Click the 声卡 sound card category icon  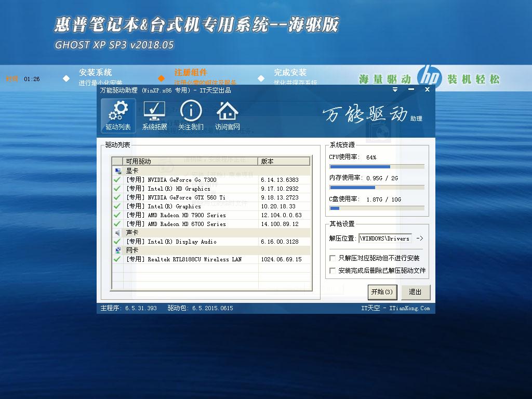coord(117,233)
